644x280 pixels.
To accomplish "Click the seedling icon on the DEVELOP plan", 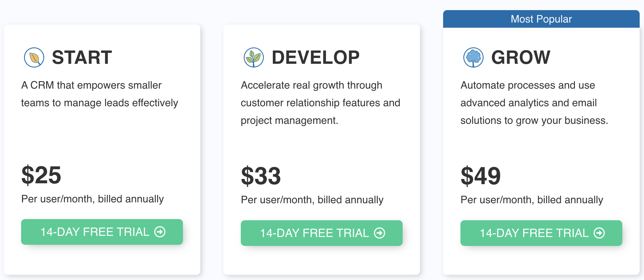I will tap(254, 57).
